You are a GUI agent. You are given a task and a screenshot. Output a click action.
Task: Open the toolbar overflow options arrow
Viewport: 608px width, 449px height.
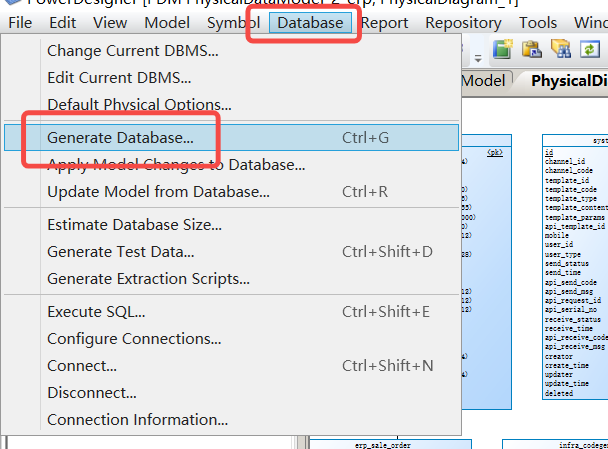click(478, 59)
